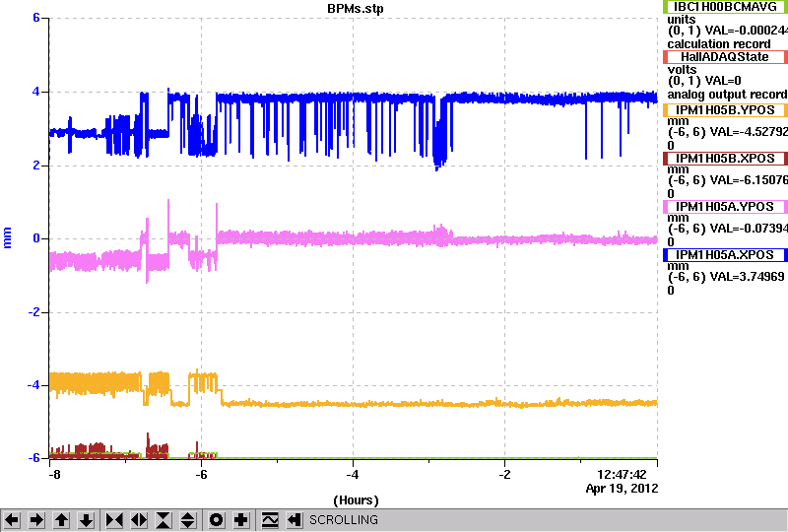Click the return-arrow scroll mode icon
This screenshot has height=532, width=788.
coord(294,519)
